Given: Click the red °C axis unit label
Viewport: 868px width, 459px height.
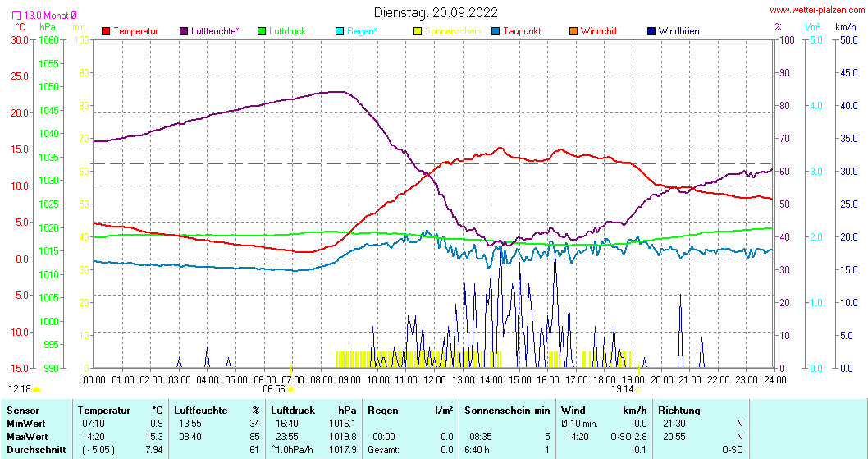Looking at the screenshot, I should click(21, 26).
